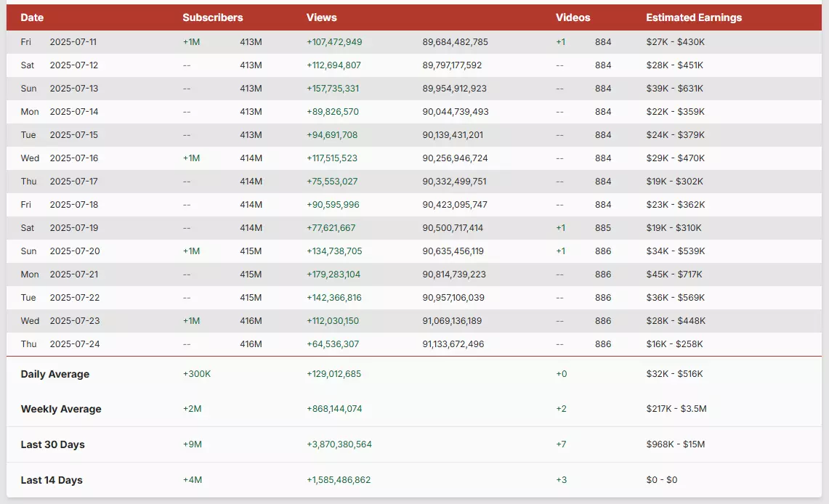Click the Date column header
The width and height of the screenshot is (829, 504).
tap(32, 17)
